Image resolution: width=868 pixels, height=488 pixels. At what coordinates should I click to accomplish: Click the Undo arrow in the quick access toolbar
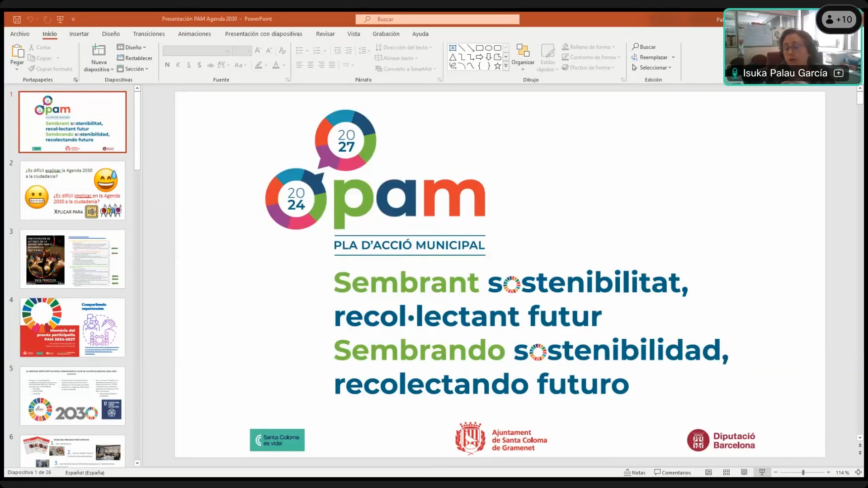[30, 19]
